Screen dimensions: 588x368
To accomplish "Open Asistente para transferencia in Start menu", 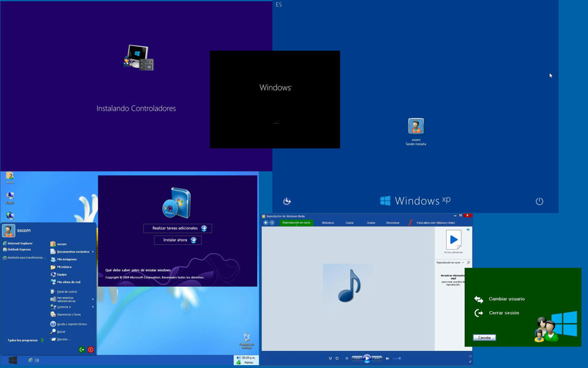I will [x=24, y=258].
